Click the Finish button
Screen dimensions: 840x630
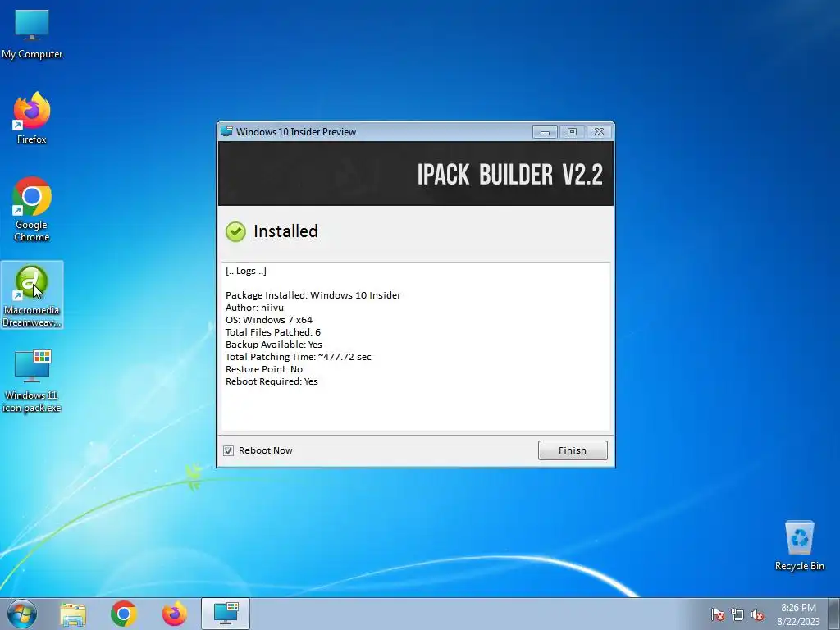coord(573,450)
